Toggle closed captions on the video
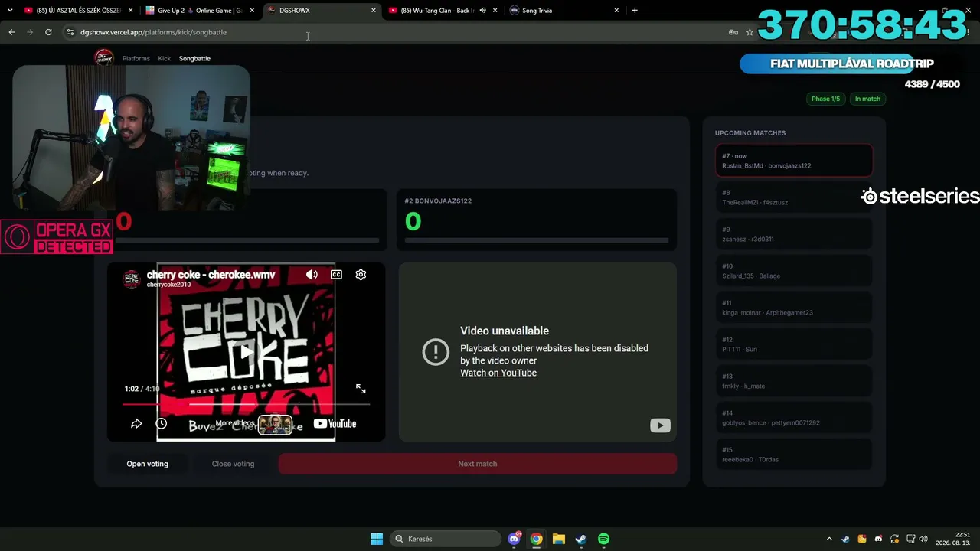 (x=336, y=275)
